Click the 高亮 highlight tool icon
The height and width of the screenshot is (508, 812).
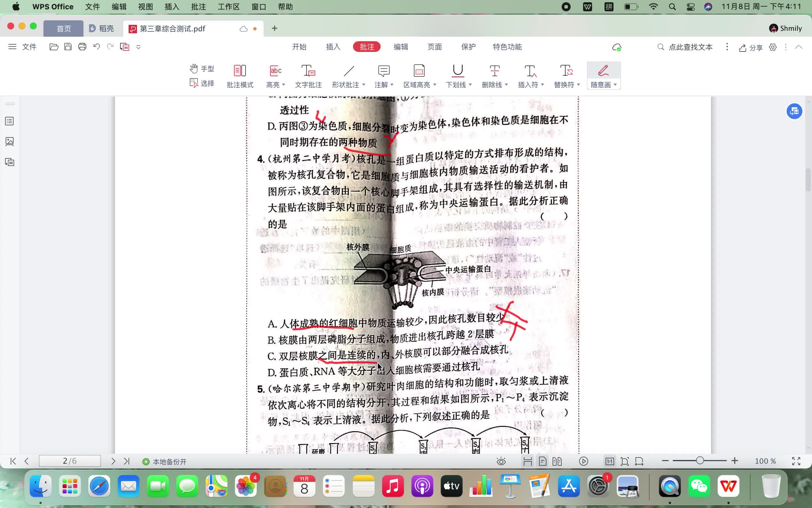[275, 71]
